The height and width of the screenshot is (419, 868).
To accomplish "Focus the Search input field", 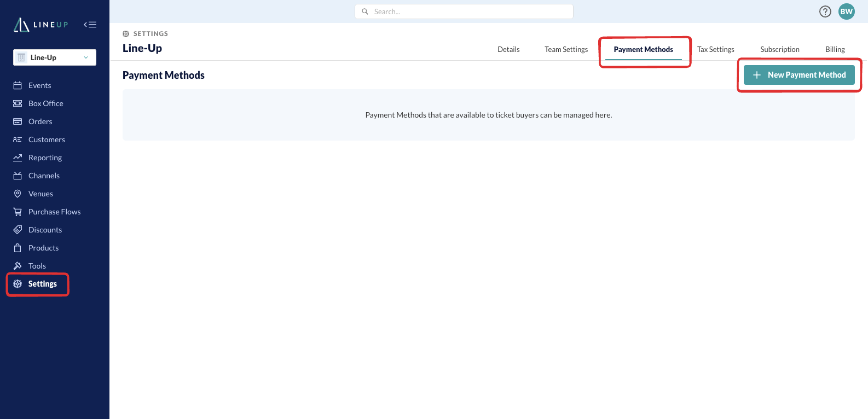I will click(464, 11).
